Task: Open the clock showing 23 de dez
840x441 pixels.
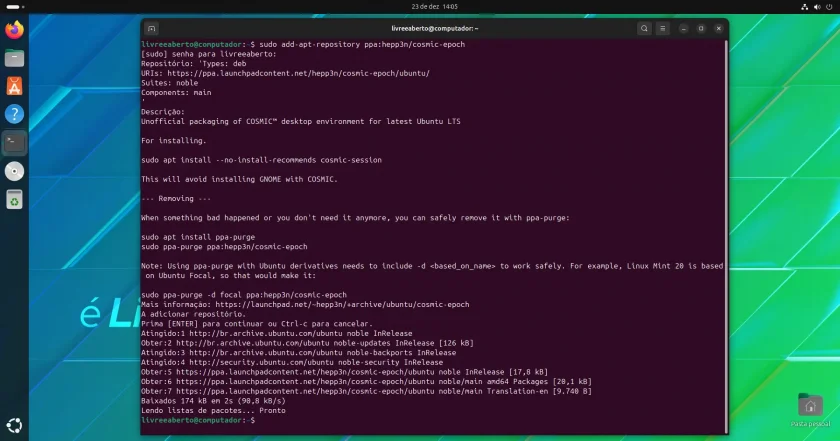Action: (434, 6)
